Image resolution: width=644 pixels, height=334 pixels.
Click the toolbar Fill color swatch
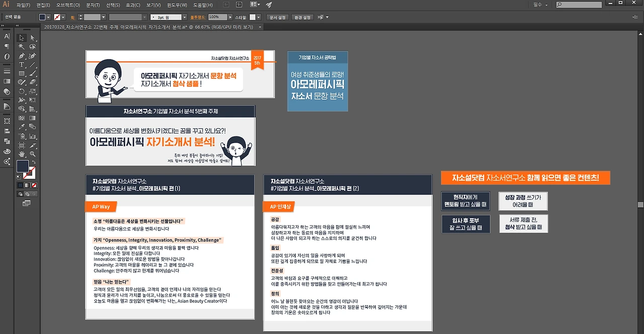click(23, 166)
